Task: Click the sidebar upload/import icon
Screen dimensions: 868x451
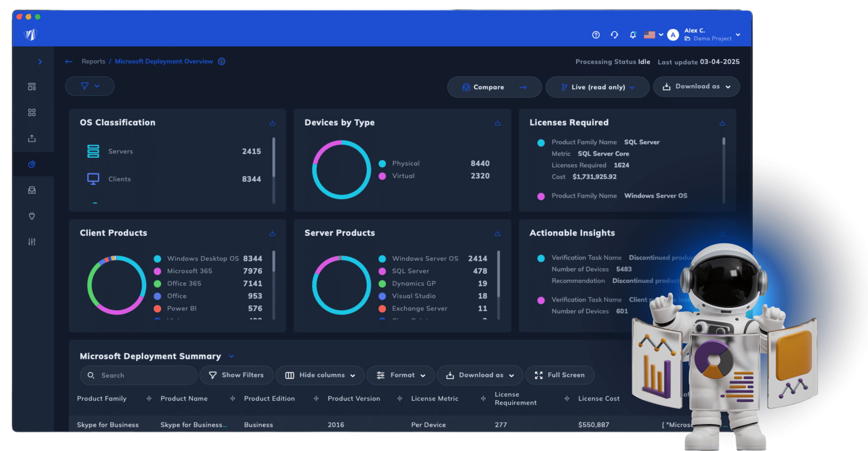Action: pos(33,138)
